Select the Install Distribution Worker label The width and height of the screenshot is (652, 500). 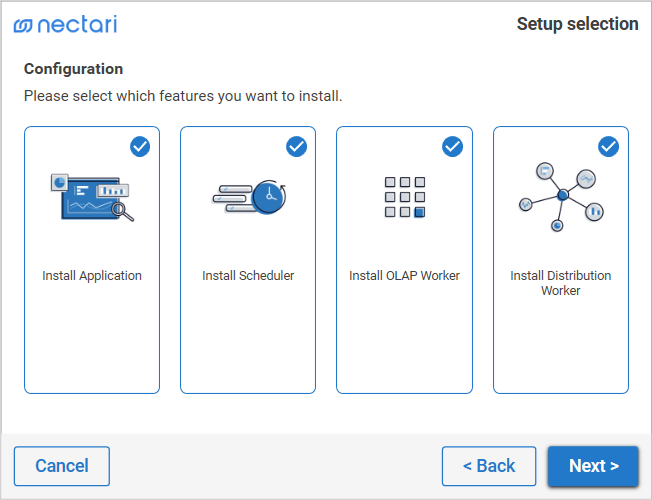click(561, 283)
